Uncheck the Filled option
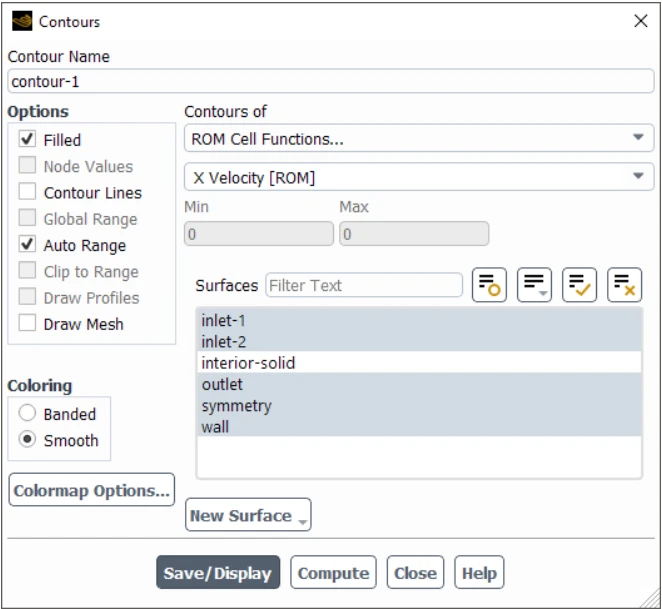The image size is (662, 609). pyautogui.click(x=28, y=140)
